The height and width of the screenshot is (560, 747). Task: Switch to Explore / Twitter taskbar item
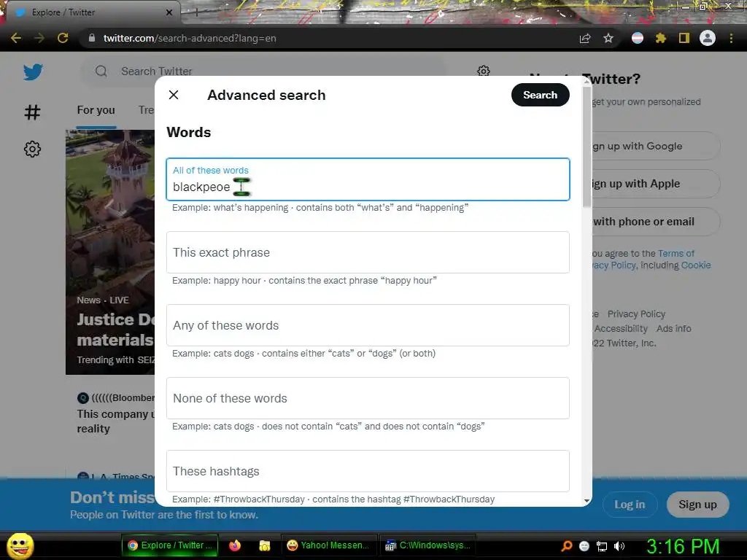coord(170,545)
